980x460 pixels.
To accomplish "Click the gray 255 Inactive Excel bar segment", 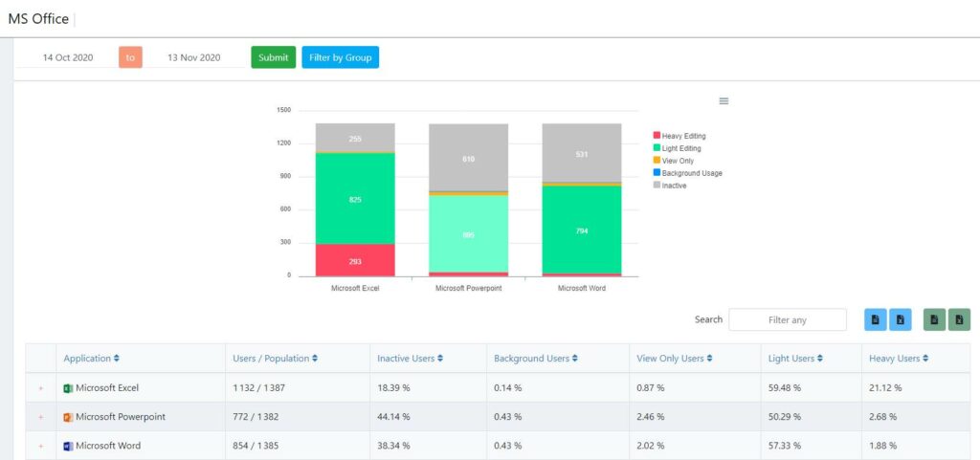I will point(355,138).
